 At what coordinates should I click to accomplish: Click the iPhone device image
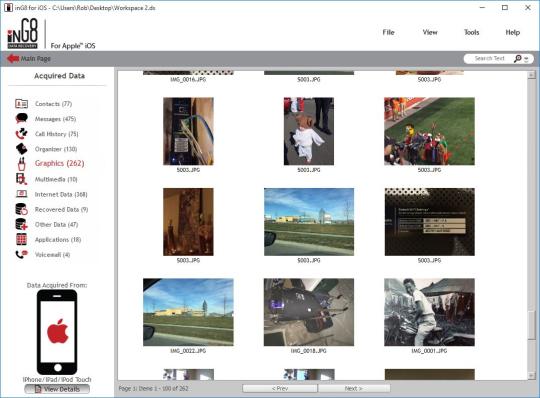[57, 332]
